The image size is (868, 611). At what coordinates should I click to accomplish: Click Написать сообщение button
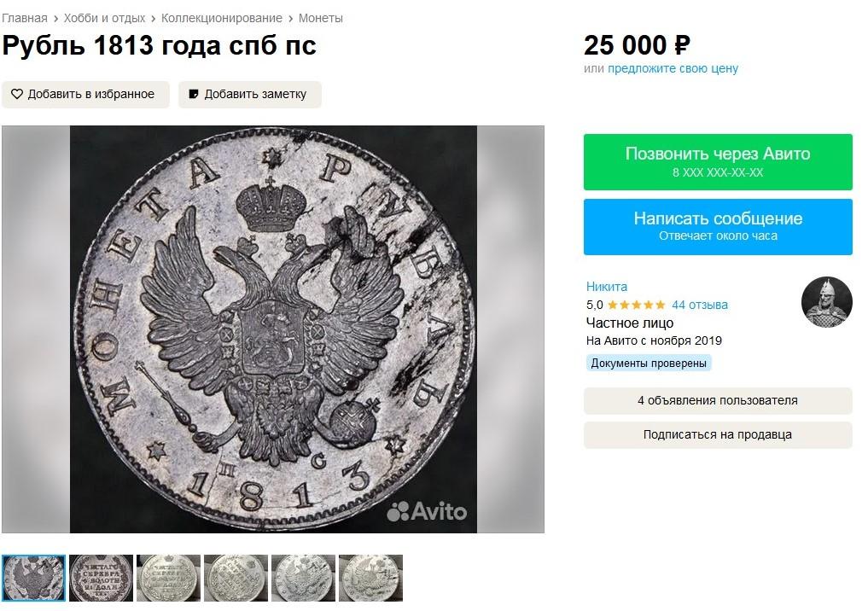718,226
